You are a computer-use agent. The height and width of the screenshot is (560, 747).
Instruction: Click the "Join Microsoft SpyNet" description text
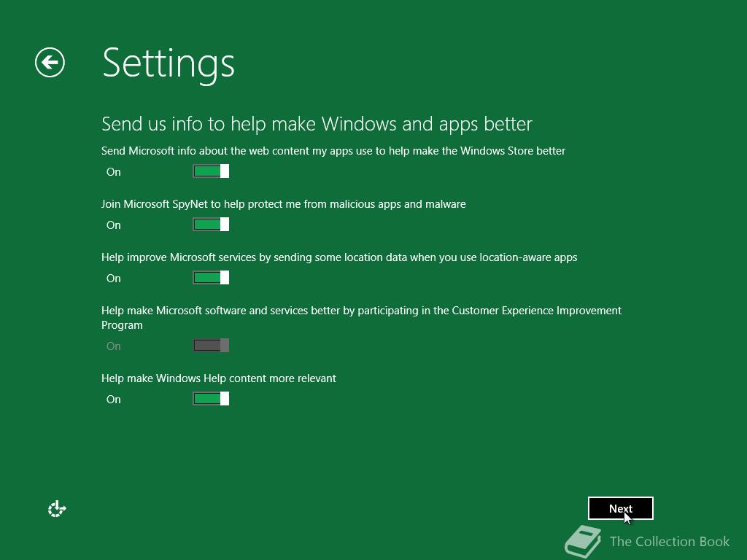(284, 204)
